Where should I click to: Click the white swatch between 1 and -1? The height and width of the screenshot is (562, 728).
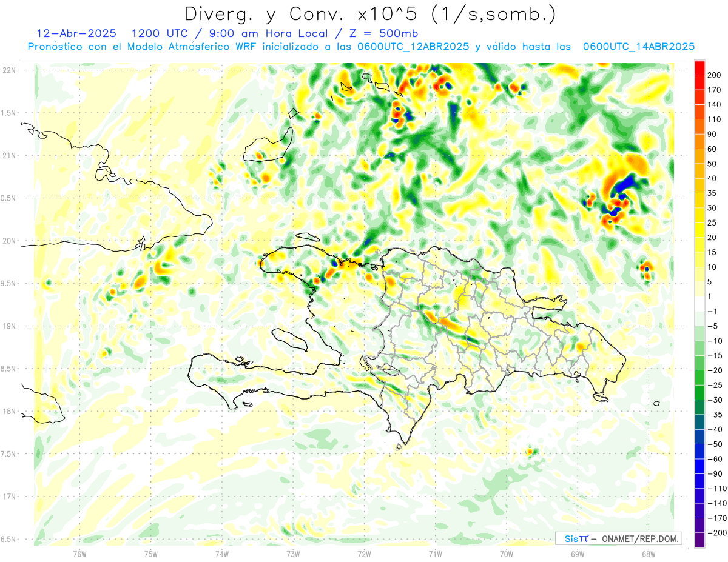(699, 304)
